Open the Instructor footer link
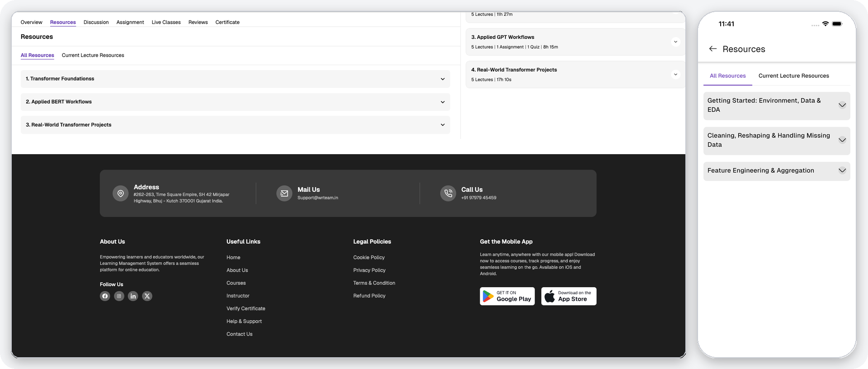This screenshot has width=868, height=369. (x=238, y=296)
